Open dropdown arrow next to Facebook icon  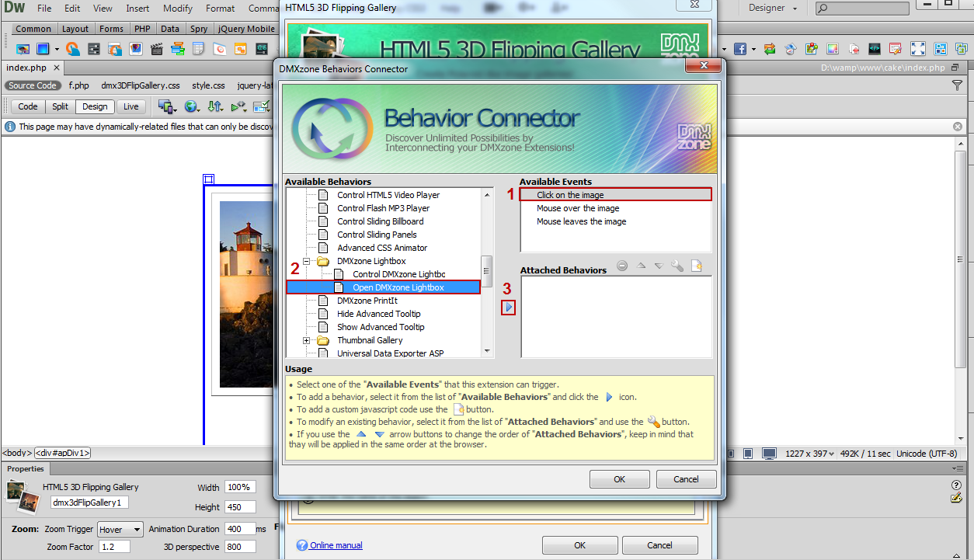[x=753, y=49]
